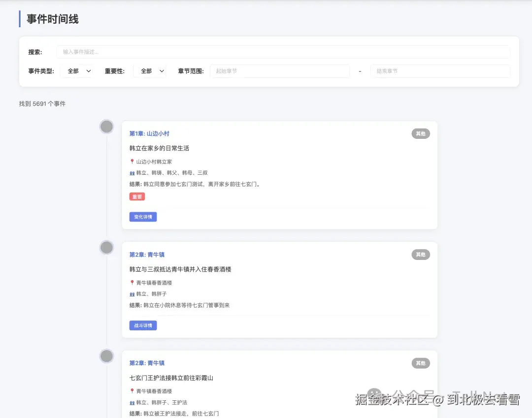This screenshot has height=418, width=532.
Task: Click the 其他 tag on the 第2章 青牛镇 card
Action: click(420, 255)
